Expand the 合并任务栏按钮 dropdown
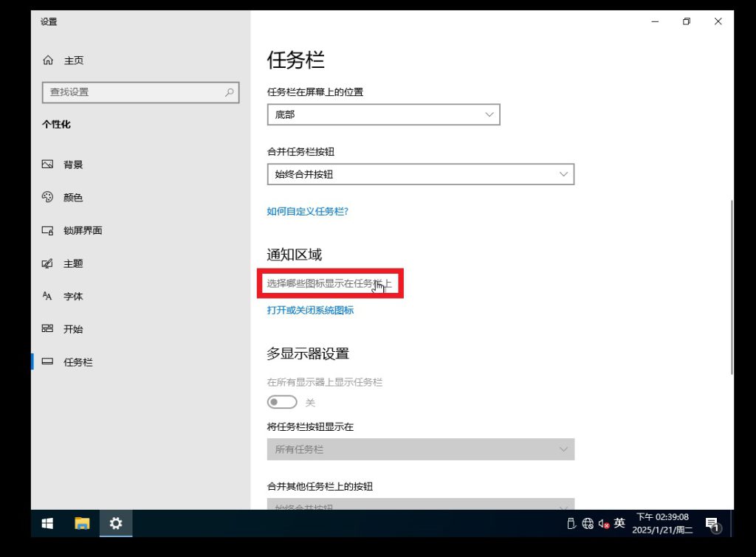This screenshot has width=756, height=557. coord(420,174)
